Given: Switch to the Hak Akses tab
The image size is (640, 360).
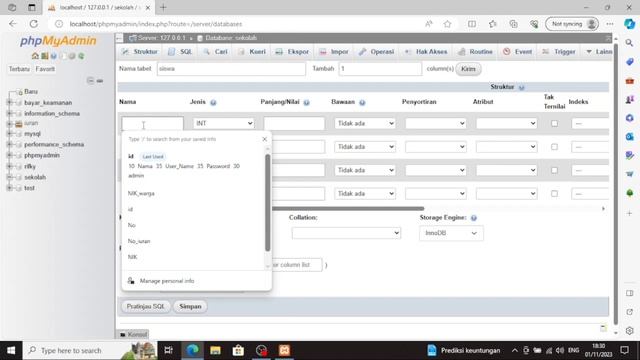Looking at the screenshot, I should 426,52.
